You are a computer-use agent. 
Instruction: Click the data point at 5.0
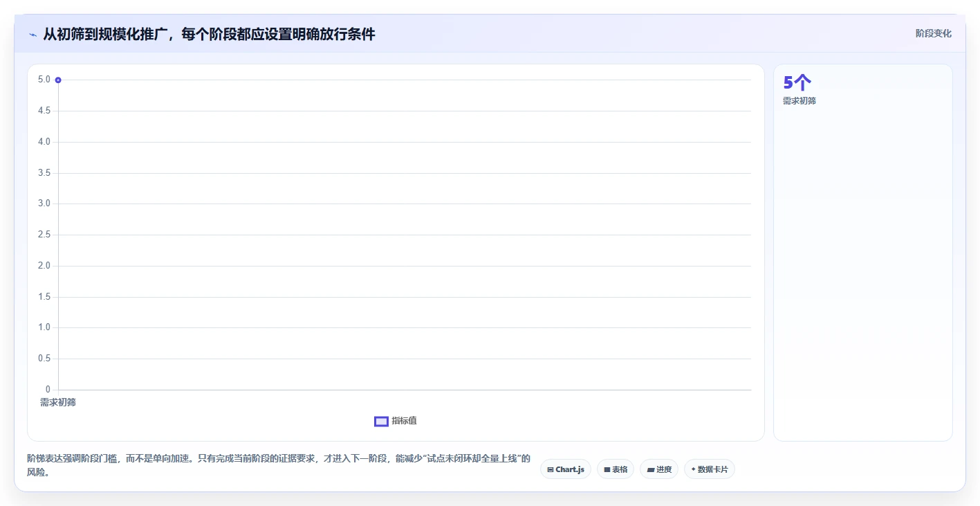tap(58, 80)
